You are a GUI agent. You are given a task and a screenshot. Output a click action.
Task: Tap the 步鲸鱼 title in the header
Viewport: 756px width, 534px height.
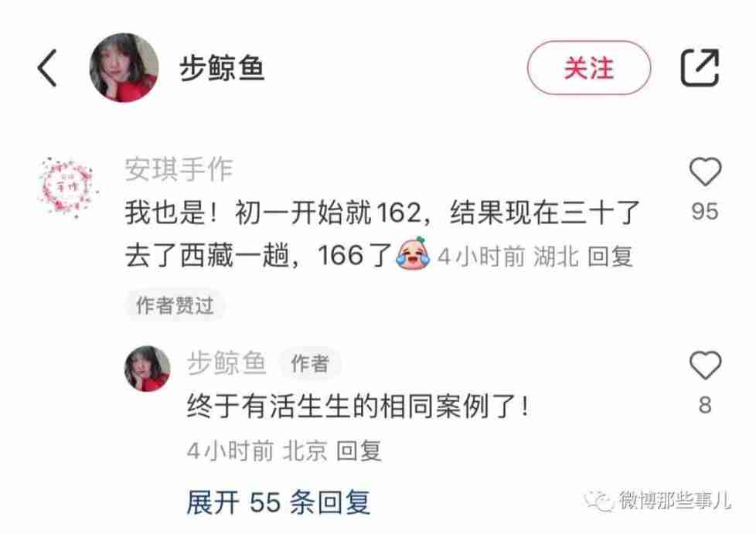[x=222, y=68]
